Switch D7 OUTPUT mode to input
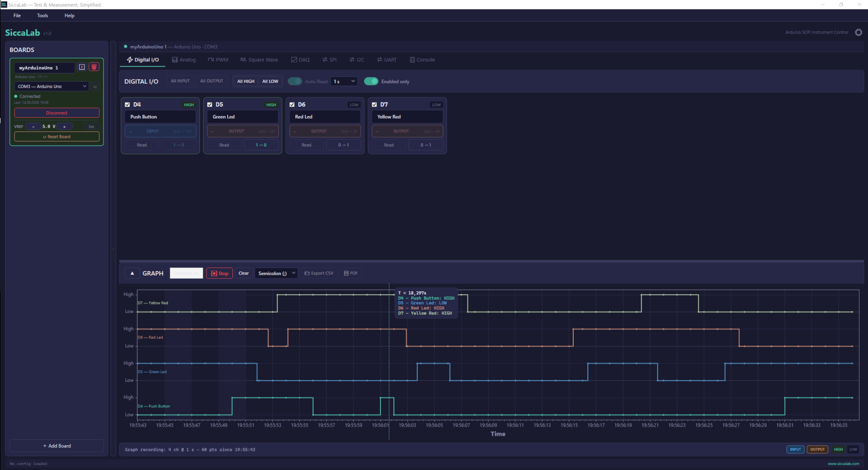 (x=407, y=131)
